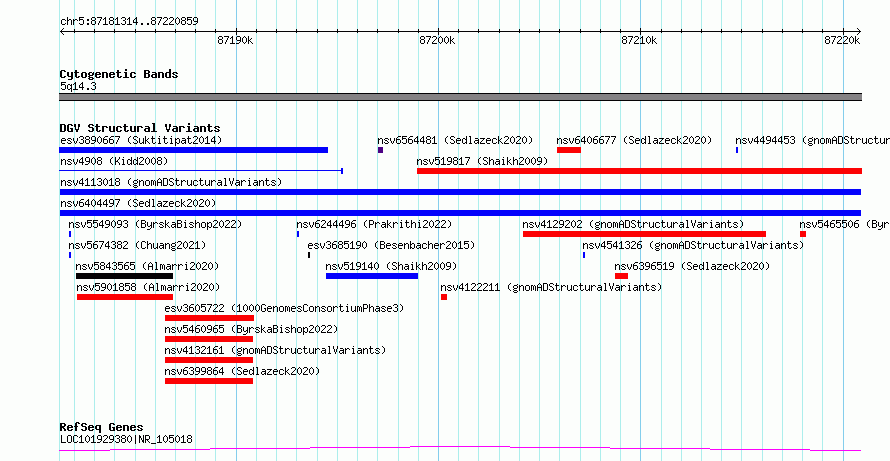Viewport: 890px width, 461px height.
Task: Click the 5q14.3 band label
Action: [78, 86]
